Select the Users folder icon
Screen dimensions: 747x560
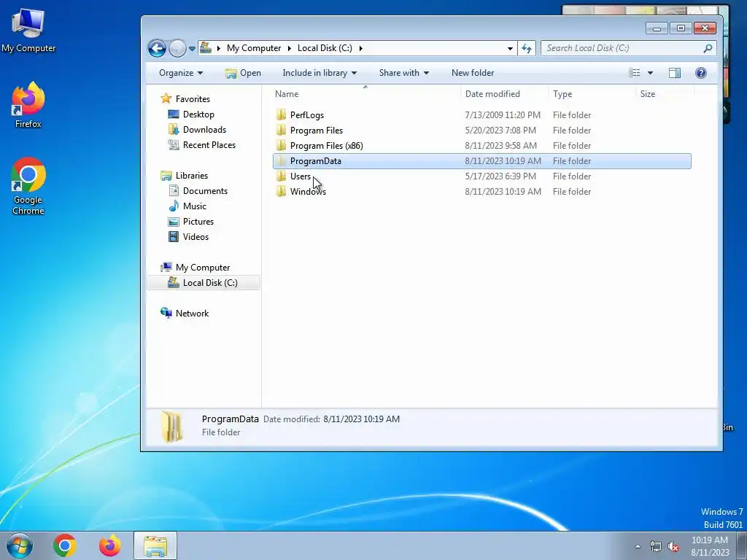(x=281, y=176)
